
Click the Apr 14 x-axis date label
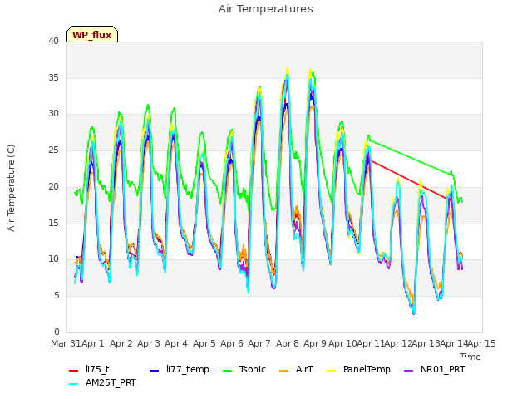[454, 343]
